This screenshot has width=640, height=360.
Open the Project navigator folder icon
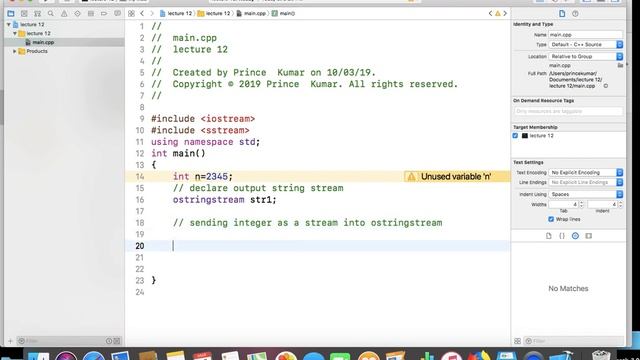coord(11,13)
